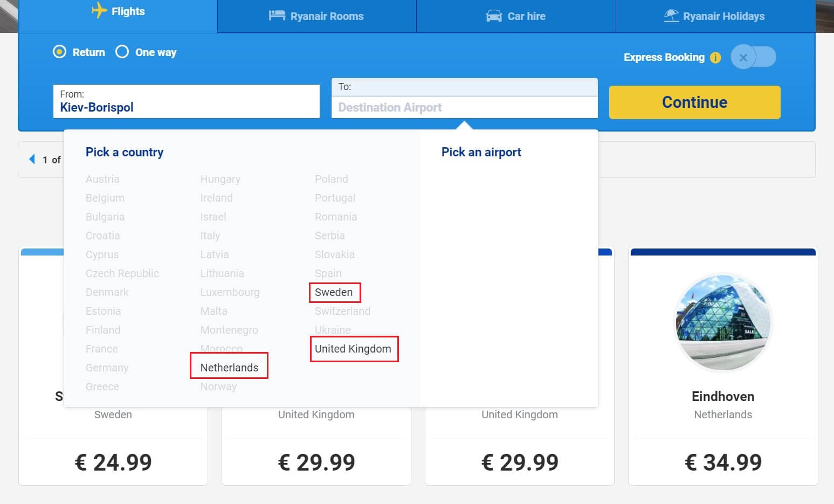Toggle the Express Booking switch
The height and width of the screenshot is (504, 834).
(753, 57)
